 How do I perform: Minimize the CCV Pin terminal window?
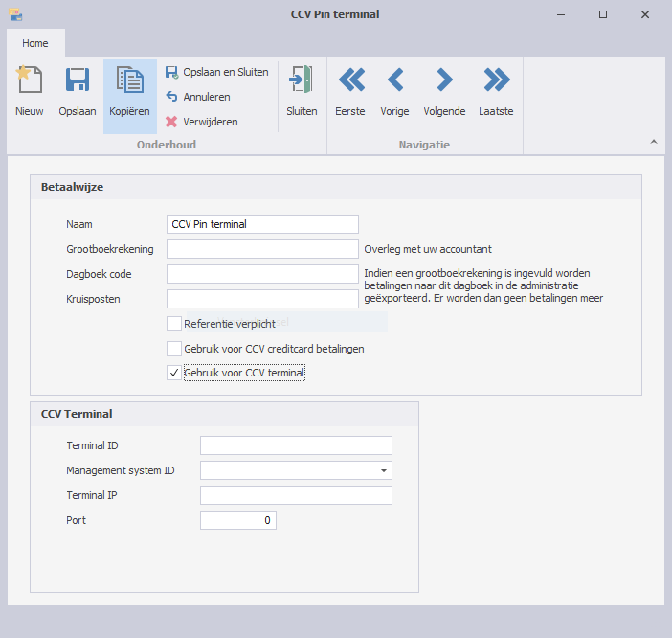click(561, 14)
